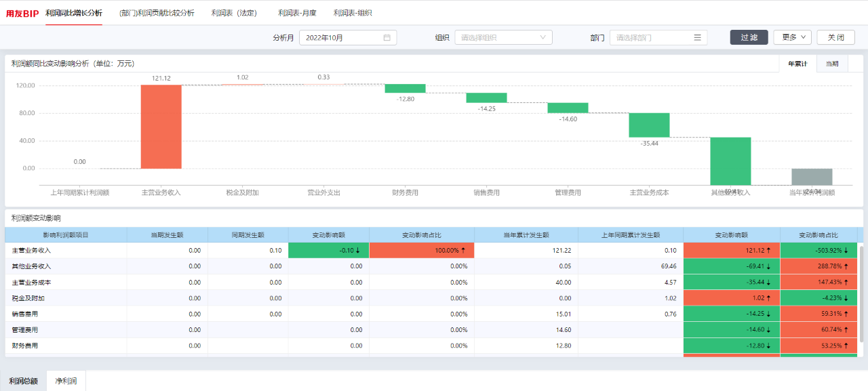The image size is (868, 391).
Task: Open calendar icon in 分析月 field
Action: click(x=387, y=38)
